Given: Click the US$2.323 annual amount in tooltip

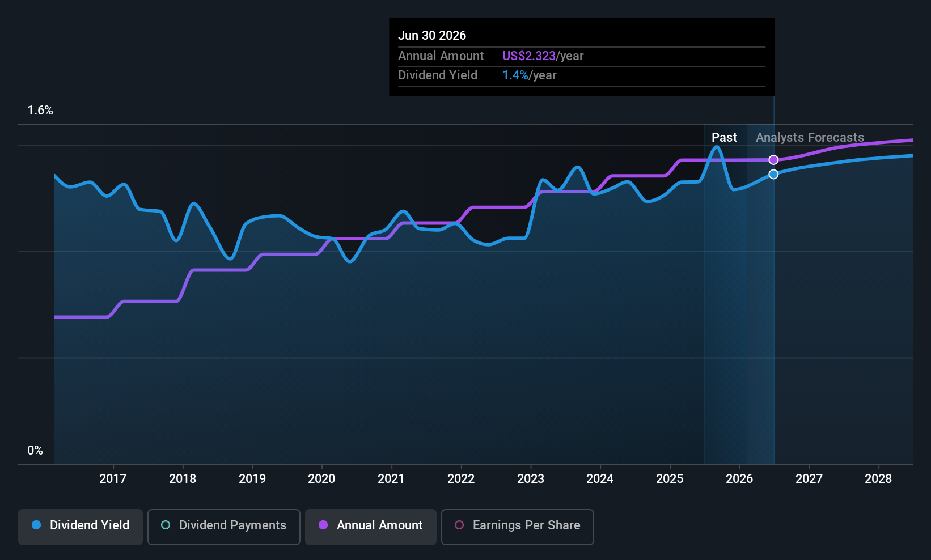Looking at the screenshot, I should pos(529,56).
